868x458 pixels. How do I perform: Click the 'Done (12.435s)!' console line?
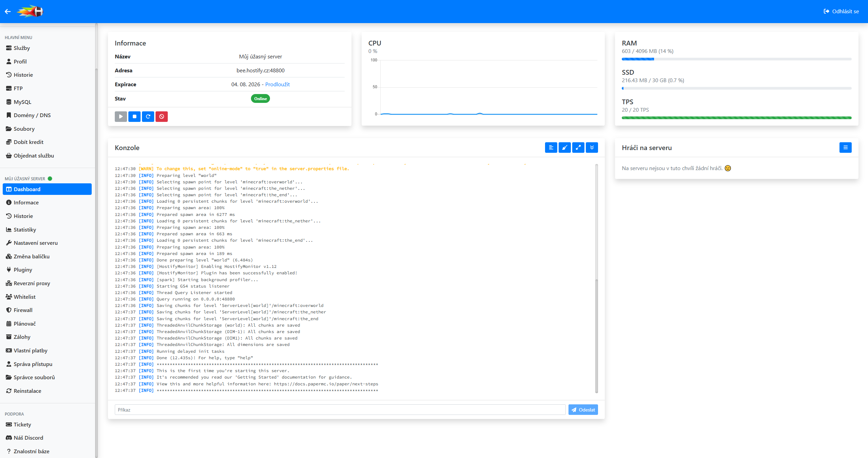(x=184, y=358)
